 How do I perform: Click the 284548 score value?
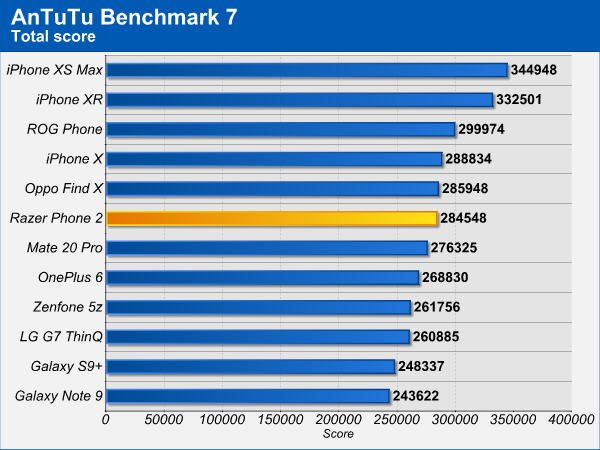pyautogui.click(x=463, y=218)
